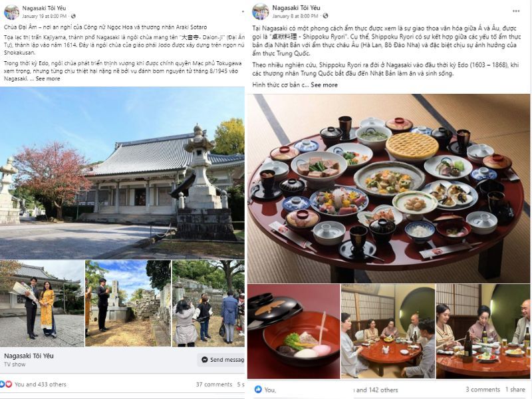The width and height of the screenshot is (532, 399).
Task: Click globe privacy icon on January 19 post
Action: [73, 16]
